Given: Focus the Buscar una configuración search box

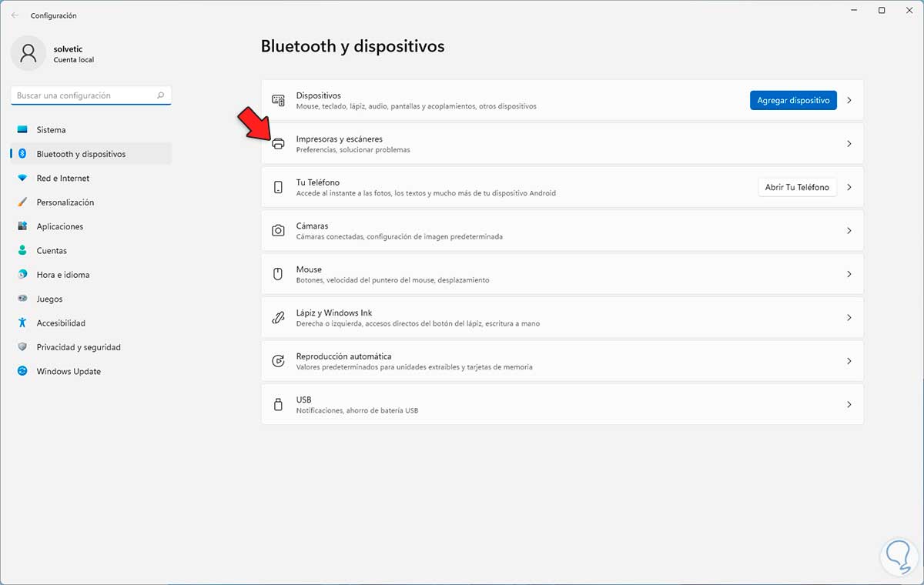Looking at the screenshot, I should [85, 95].
